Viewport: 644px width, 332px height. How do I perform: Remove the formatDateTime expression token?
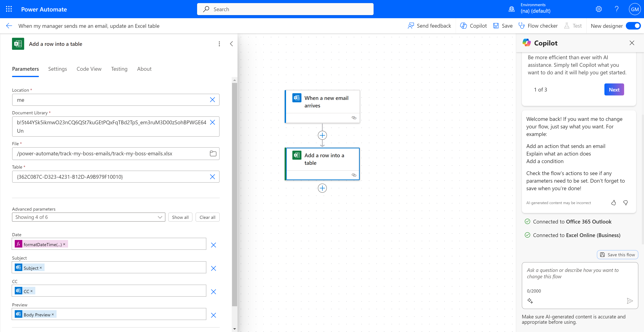point(64,244)
